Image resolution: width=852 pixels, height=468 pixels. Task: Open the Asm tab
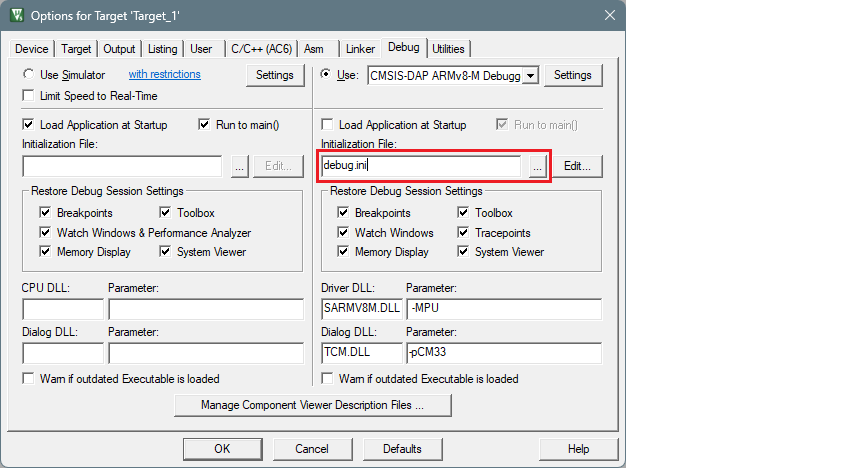314,49
